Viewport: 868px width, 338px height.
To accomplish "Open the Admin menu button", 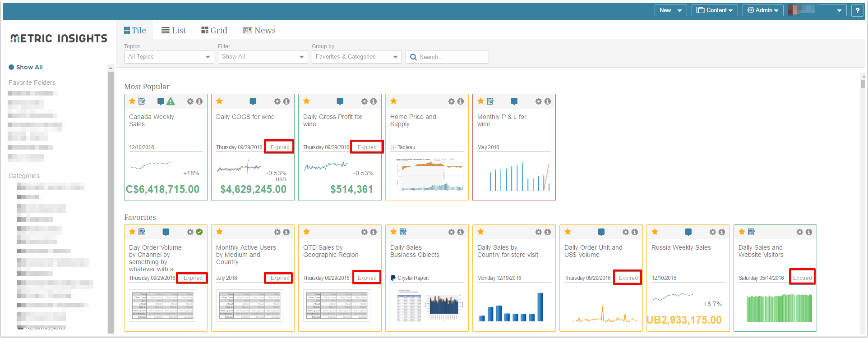I will [x=763, y=10].
